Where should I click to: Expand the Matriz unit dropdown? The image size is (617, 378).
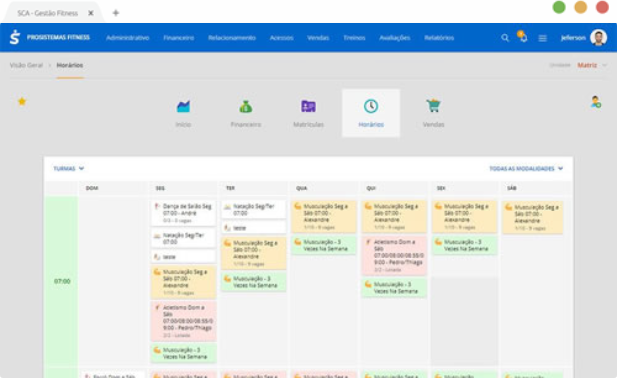[x=591, y=65]
